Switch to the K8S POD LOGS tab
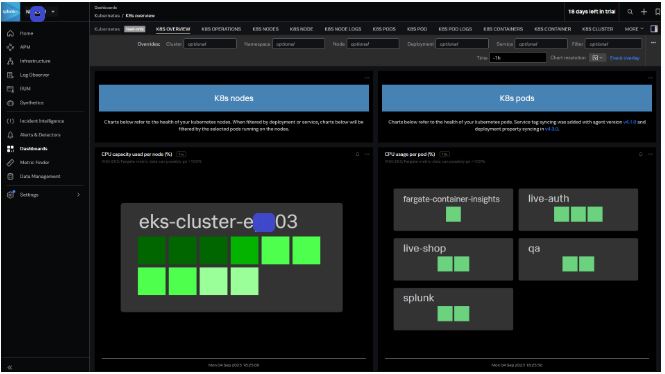This screenshot has width=665, height=374. 455,29
